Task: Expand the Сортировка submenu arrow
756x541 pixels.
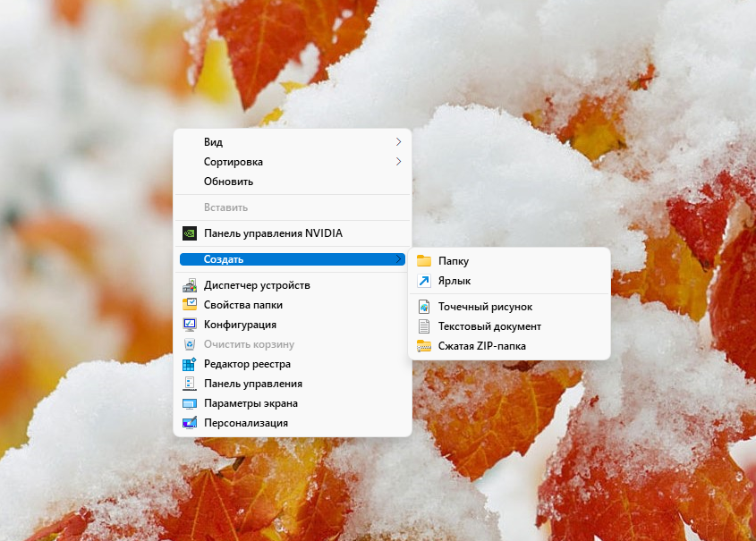Action: coord(398,161)
